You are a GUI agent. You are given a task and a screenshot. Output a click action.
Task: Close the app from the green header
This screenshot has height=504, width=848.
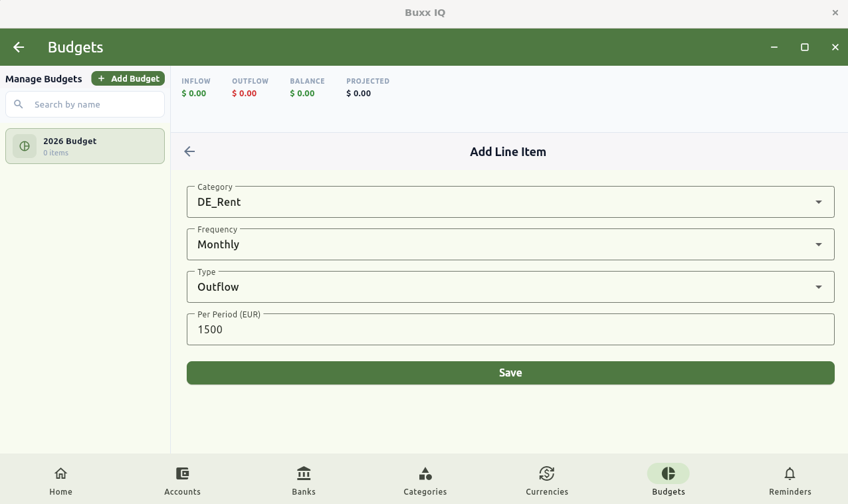pos(835,47)
